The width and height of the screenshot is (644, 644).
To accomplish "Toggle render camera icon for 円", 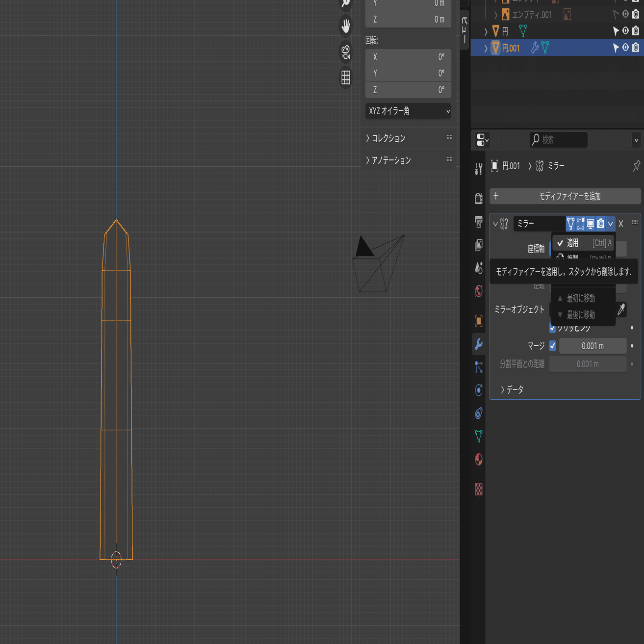I will pos(636,31).
